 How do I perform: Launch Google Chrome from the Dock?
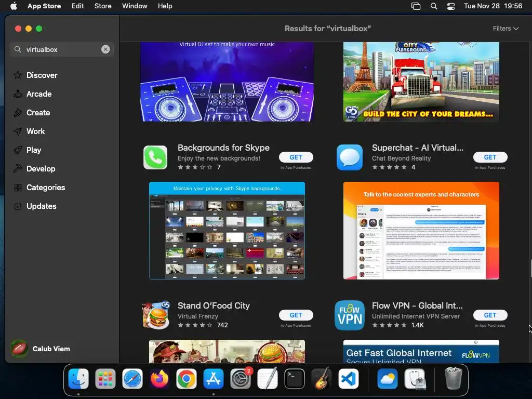click(x=187, y=379)
